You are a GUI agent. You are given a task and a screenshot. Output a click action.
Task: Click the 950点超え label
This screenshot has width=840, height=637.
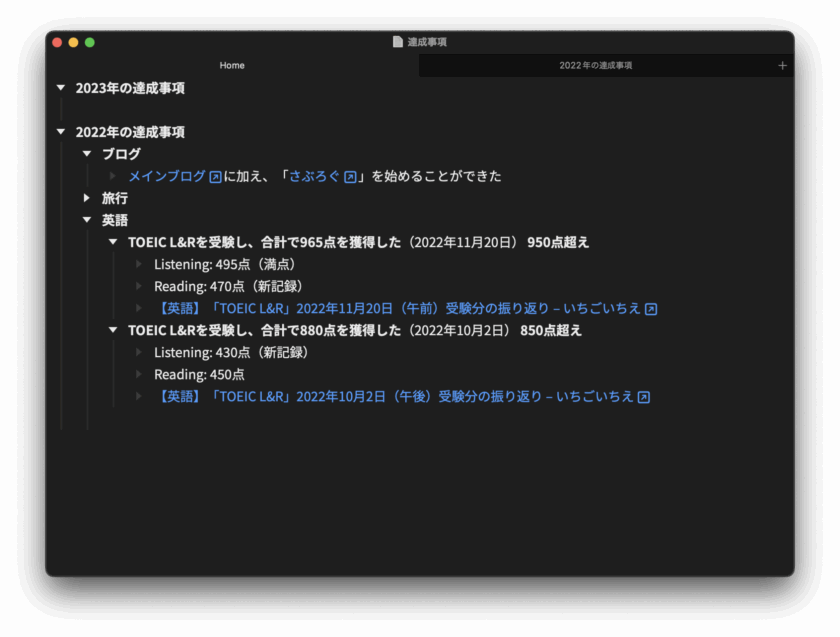[x=558, y=243]
